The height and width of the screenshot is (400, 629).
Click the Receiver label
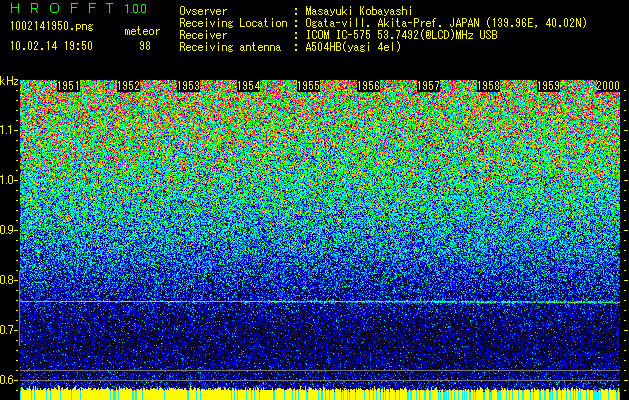(x=203, y=35)
